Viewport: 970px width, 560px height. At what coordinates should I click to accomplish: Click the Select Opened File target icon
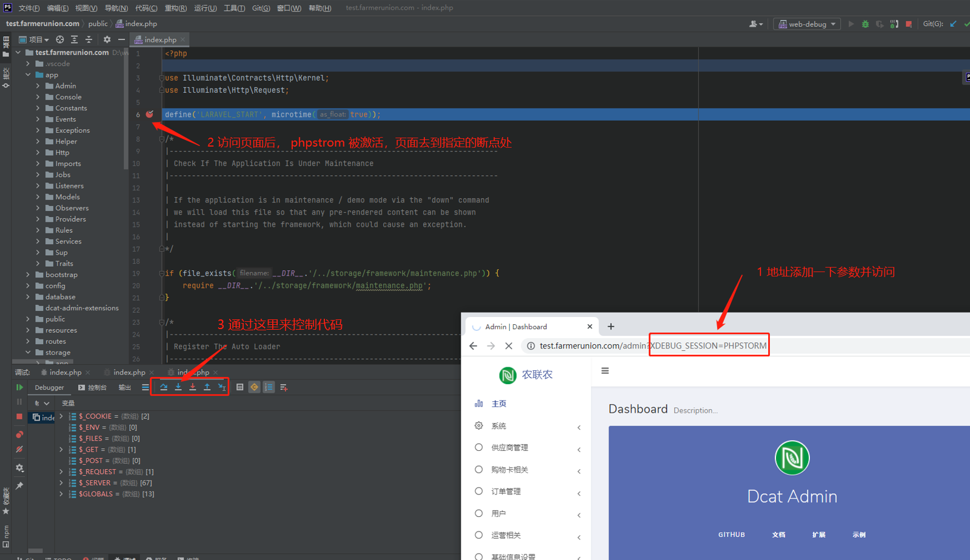pyautogui.click(x=60, y=39)
